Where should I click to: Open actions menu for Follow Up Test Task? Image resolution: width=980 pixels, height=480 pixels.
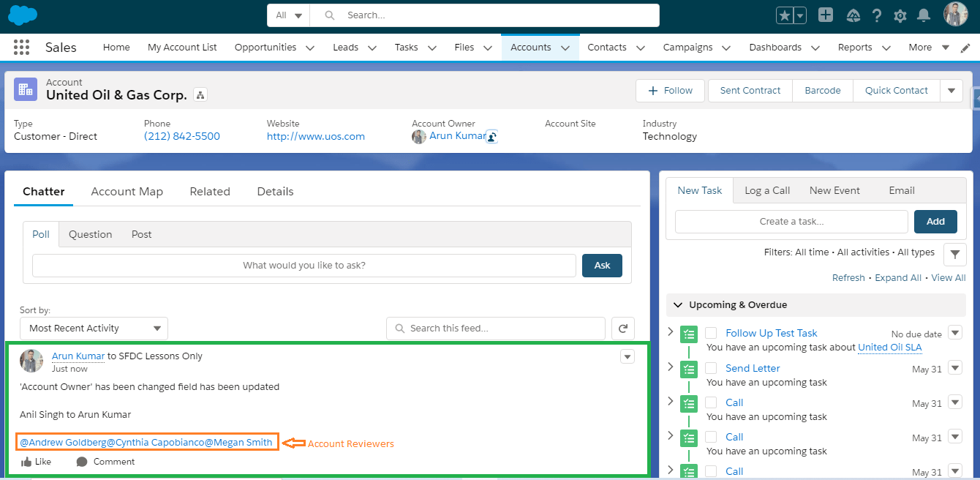[x=955, y=333]
